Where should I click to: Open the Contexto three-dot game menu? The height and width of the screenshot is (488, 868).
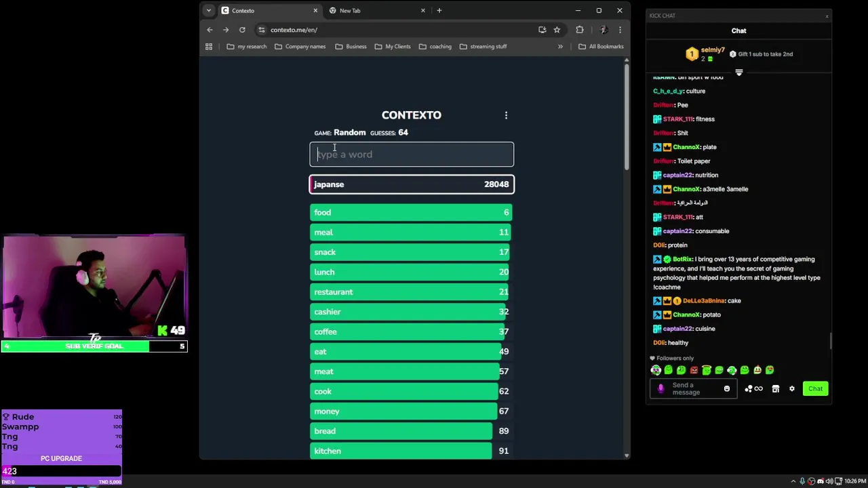pyautogui.click(x=506, y=115)
